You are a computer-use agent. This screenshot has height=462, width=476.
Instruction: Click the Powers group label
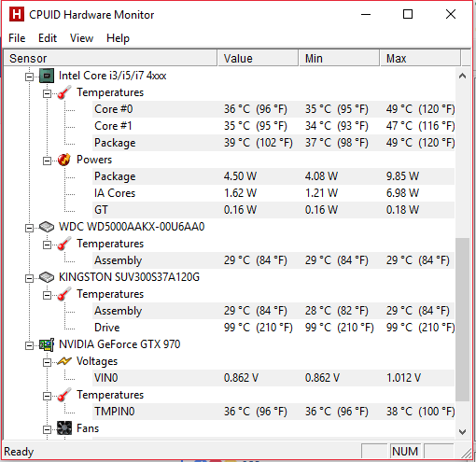[94, 160]
